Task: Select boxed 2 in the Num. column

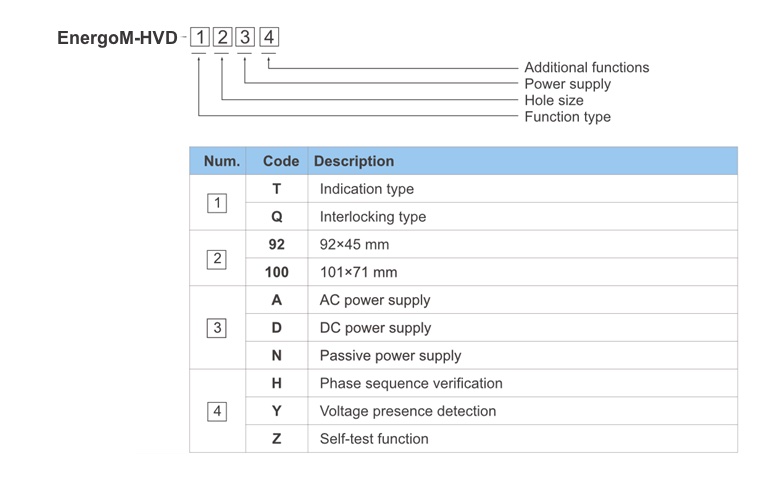Action: [x=217, y=259]
